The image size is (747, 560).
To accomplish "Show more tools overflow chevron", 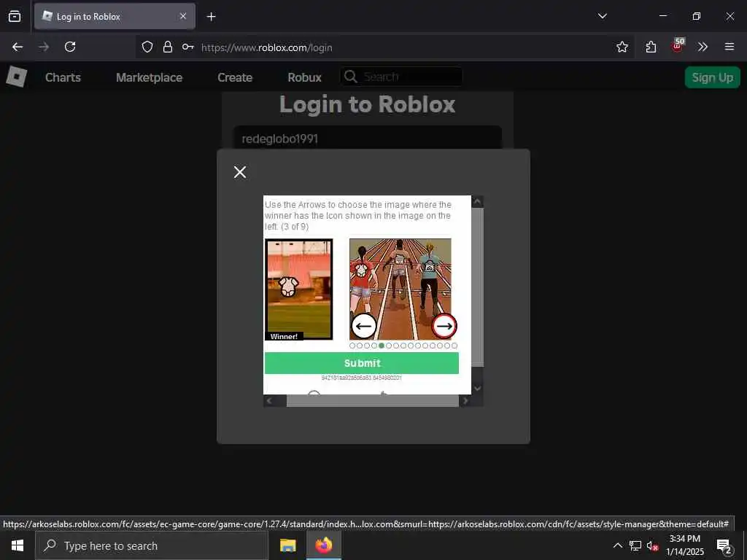I will (703, 47).
